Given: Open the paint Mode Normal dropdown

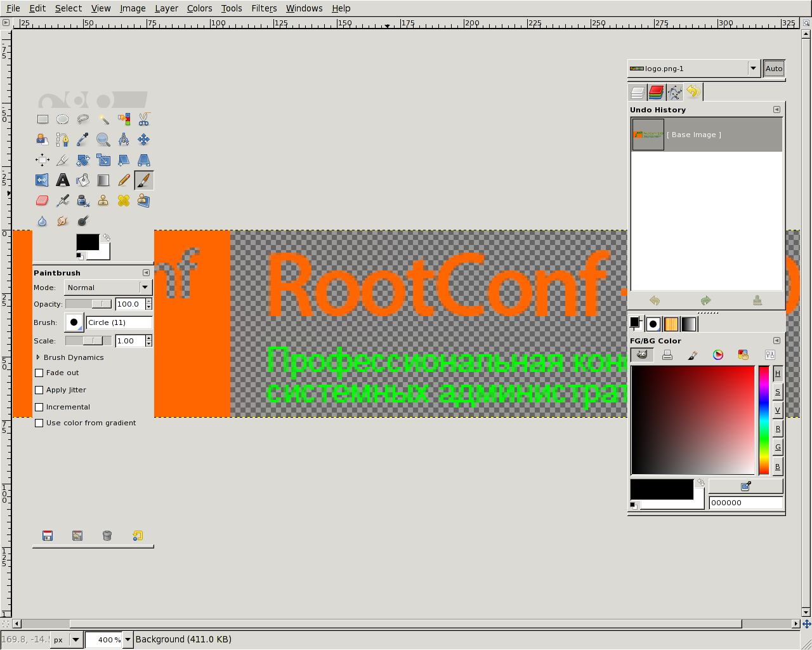Looking at the screenshot, I should [108, 288].
